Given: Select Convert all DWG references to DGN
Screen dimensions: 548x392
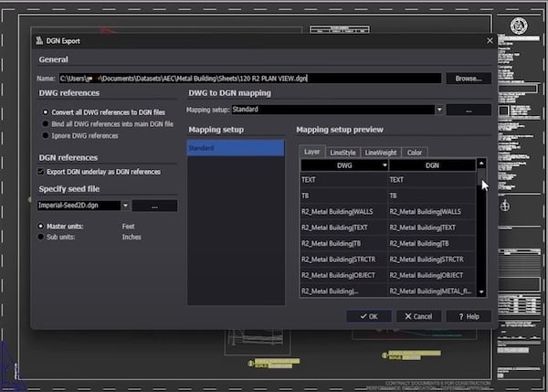Looking at the screenshot, I should click(43, 111).
